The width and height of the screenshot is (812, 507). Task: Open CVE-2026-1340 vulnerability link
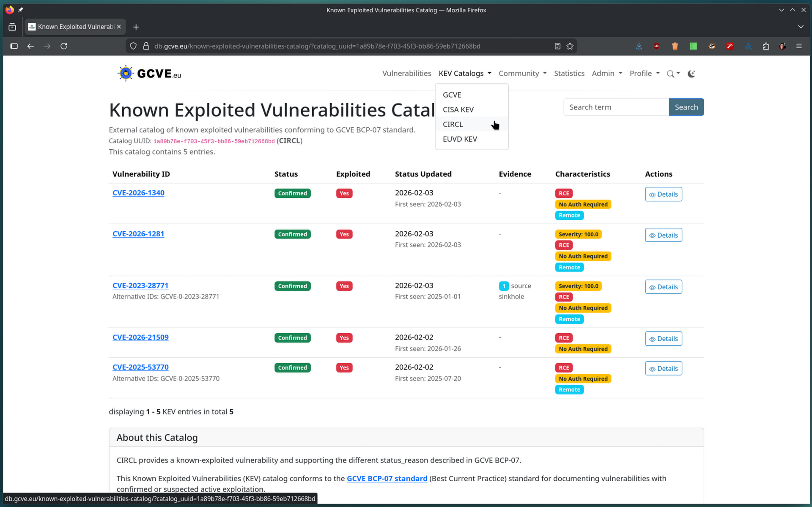[x=138, y=193]
